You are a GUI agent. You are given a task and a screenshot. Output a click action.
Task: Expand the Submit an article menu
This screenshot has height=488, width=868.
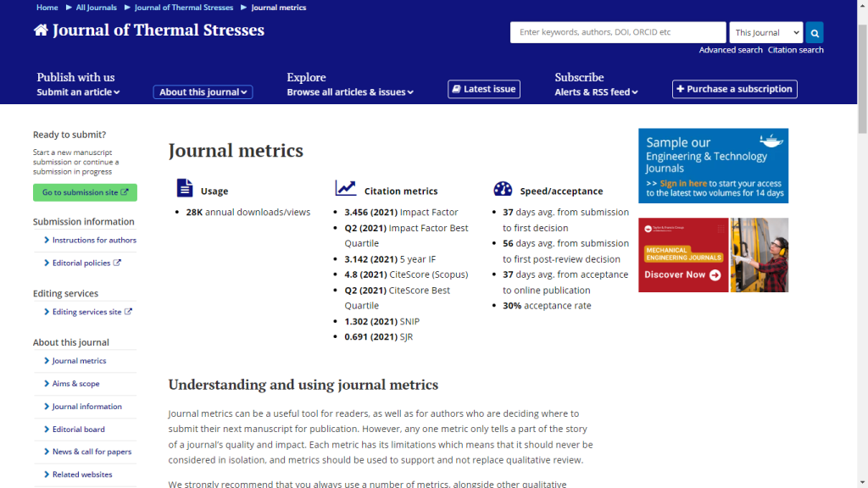[x=78, y=91]
